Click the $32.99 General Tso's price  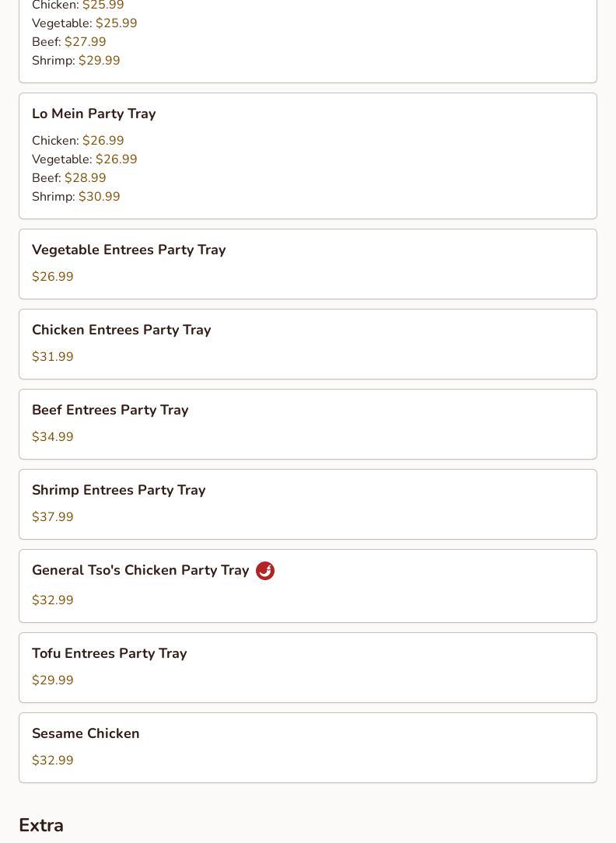[x=53, y=600]
